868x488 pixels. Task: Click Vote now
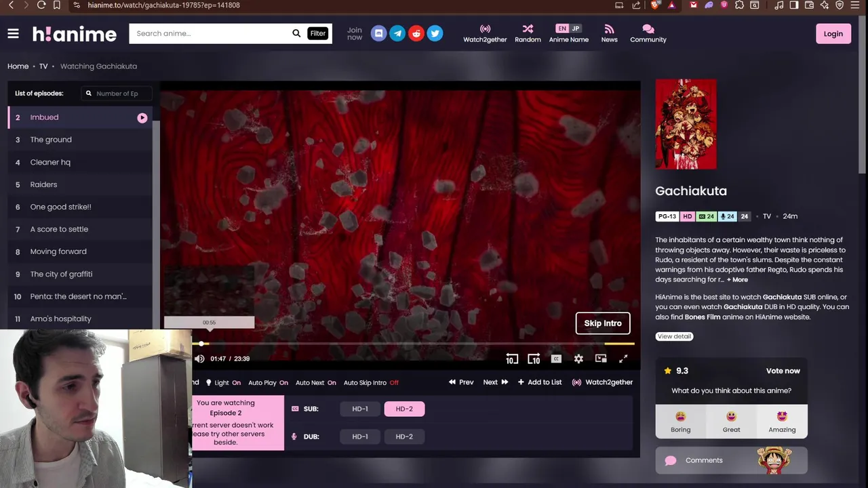coord(783,371)
